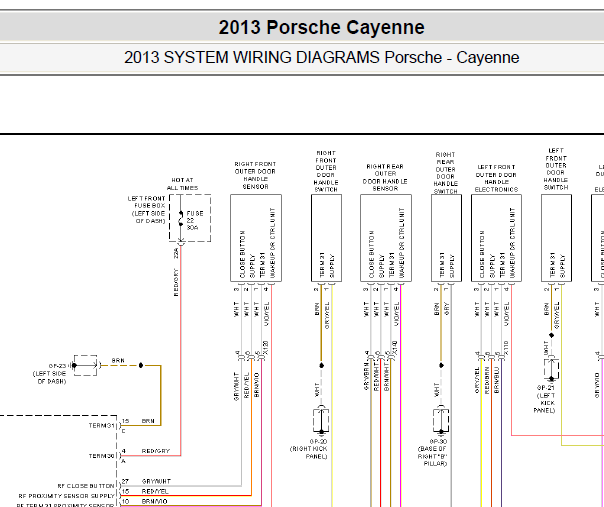Click the vertical "BRN/WHT" wire label
604x507 pixels.
[x=387, y=378]
